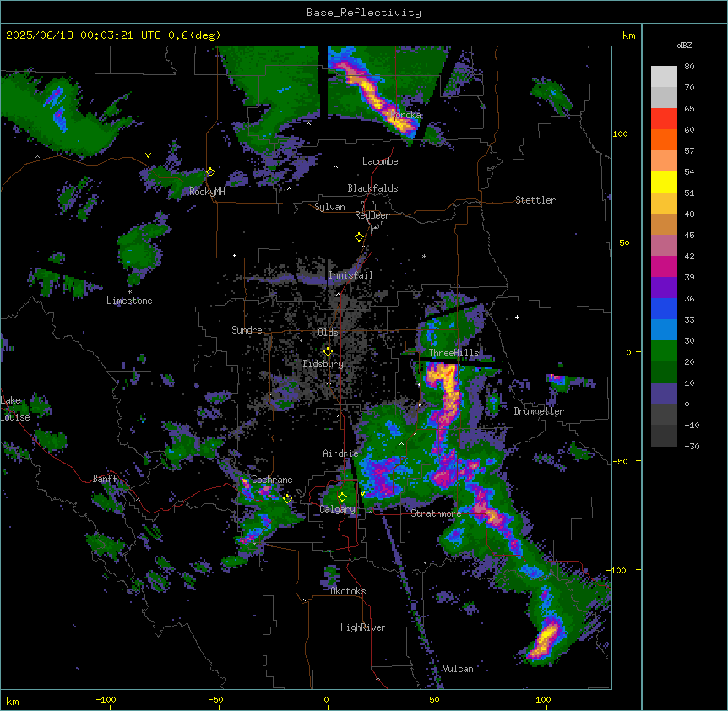Select the ThreeHills label

point(454,353)
